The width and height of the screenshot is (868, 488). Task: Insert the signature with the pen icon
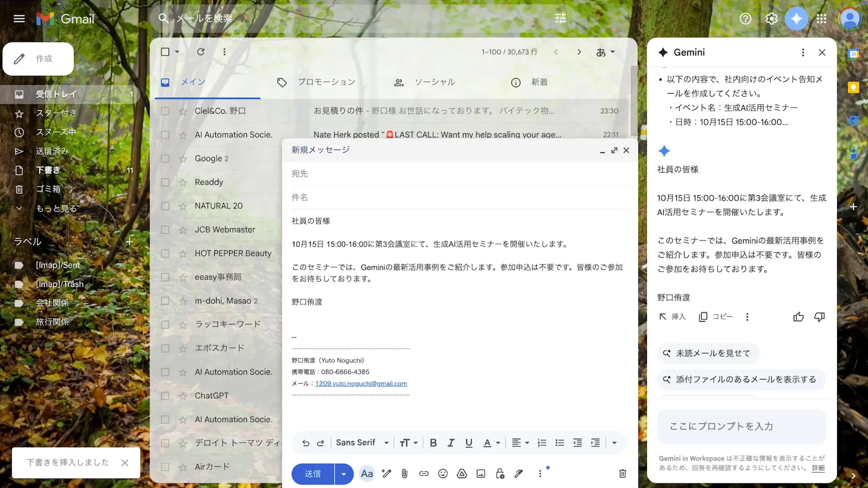[x=519, y=474]
